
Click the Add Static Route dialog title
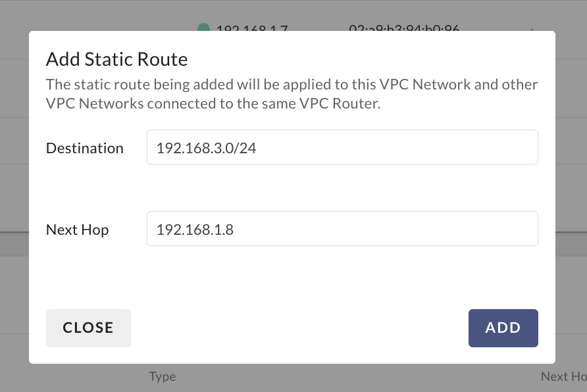[116, 59]
